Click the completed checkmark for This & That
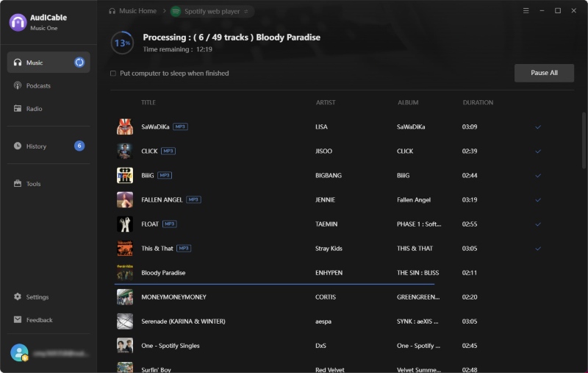The image size is (588, 373). pos(538,249)
